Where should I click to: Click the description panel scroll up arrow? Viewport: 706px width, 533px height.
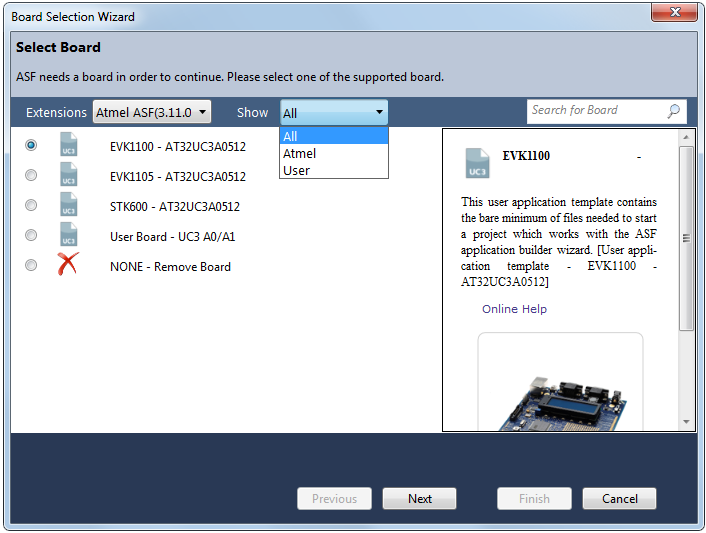coord(686,137)
